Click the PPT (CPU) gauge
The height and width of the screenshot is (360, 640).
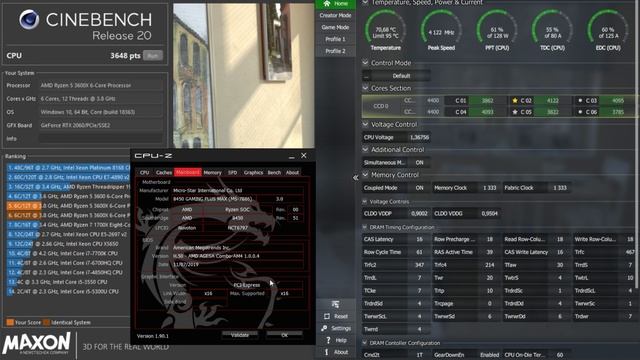tap(497, 29)
